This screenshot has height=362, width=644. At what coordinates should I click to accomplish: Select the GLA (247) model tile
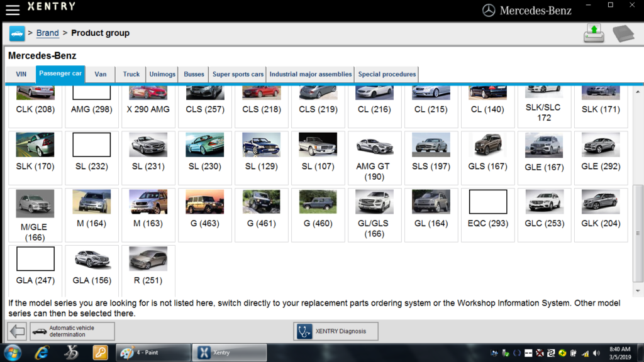click(35, 271)
